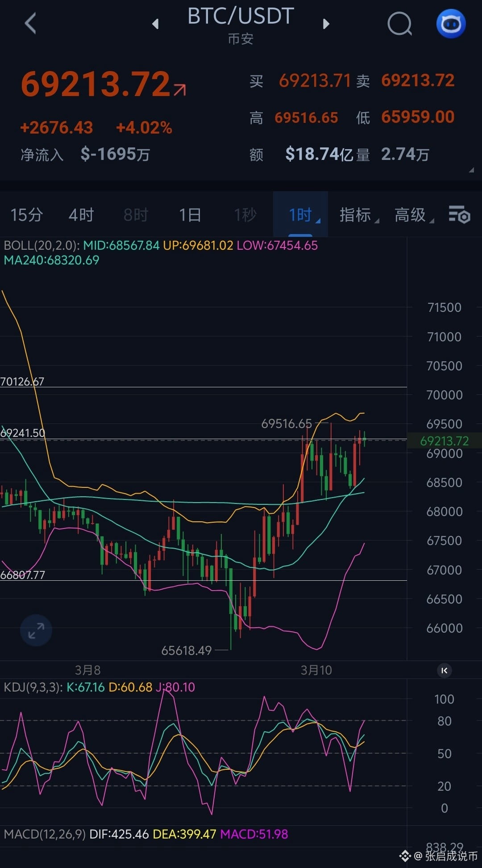Tap the large price 69213.72
This screenshot has width=482, height=868.
coord(96,84)
